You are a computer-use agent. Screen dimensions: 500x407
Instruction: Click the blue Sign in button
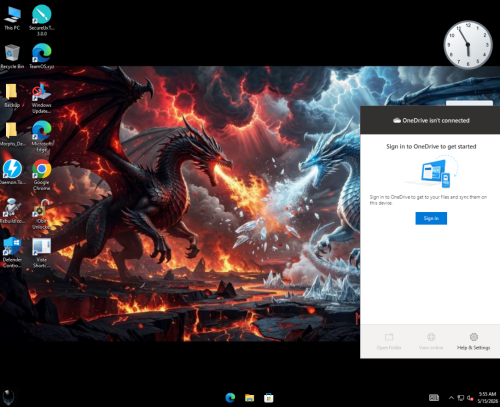[x=431, y=218]
